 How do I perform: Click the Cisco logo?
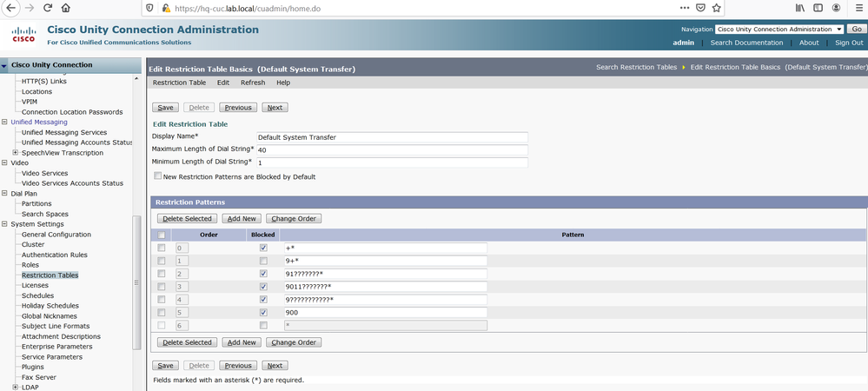(x=23, y=35)
